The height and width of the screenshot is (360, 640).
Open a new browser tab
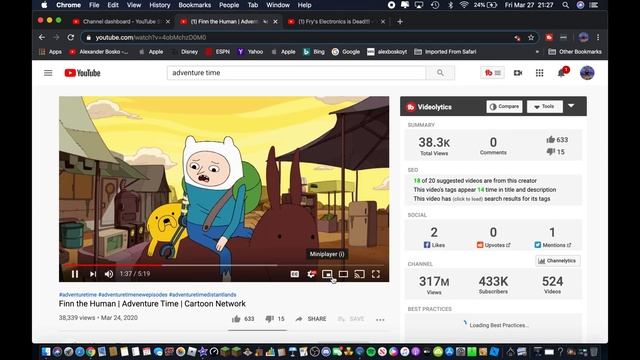(x=400, y=22)
